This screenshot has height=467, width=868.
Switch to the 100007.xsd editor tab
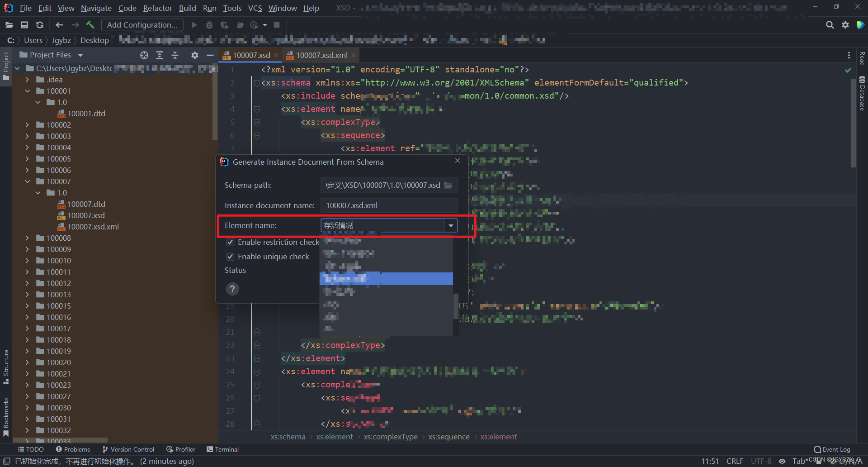click(x=251, y=55)
